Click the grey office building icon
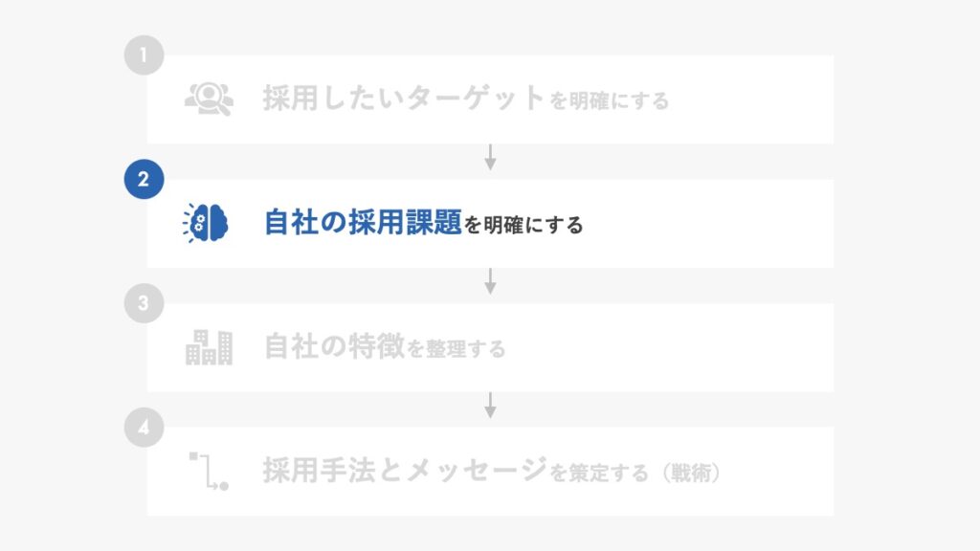This screenshot has width=980, height=551. (209, 347)
